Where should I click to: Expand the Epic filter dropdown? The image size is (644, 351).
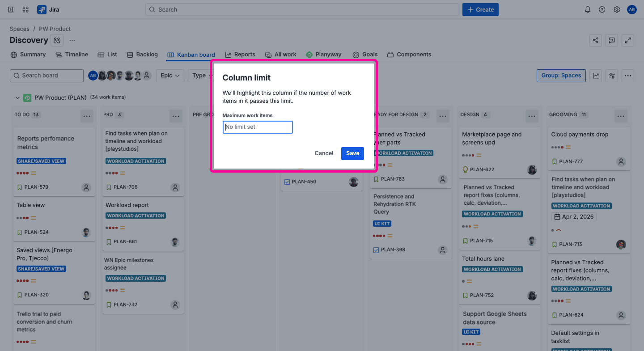tap(170, 76)
